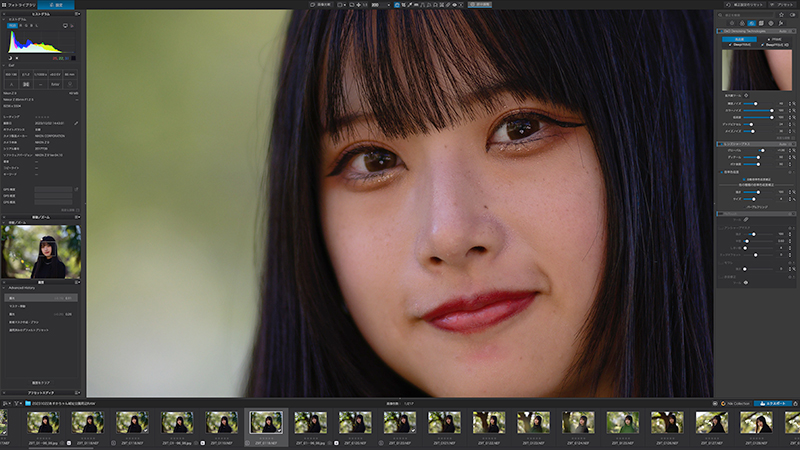Screen dimensions: 800x450
Task: Click the ISO 100 Exif tile
Action: (x=11, y=74)
